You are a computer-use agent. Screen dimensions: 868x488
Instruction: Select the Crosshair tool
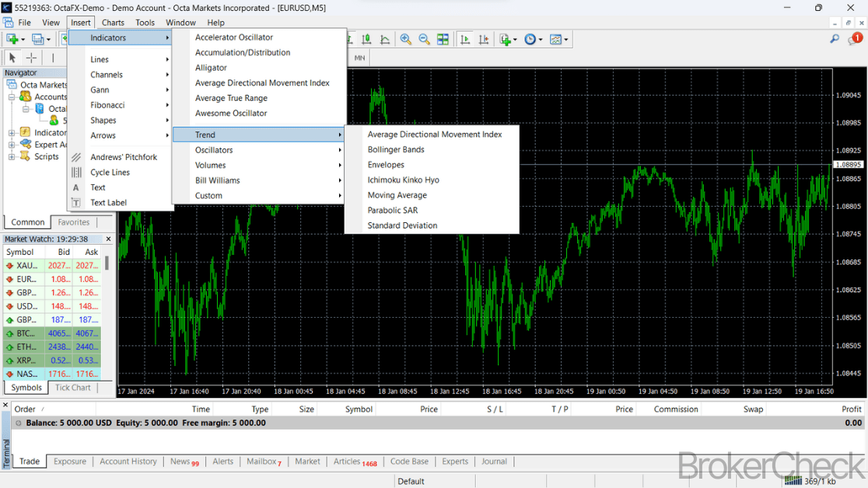32,58
